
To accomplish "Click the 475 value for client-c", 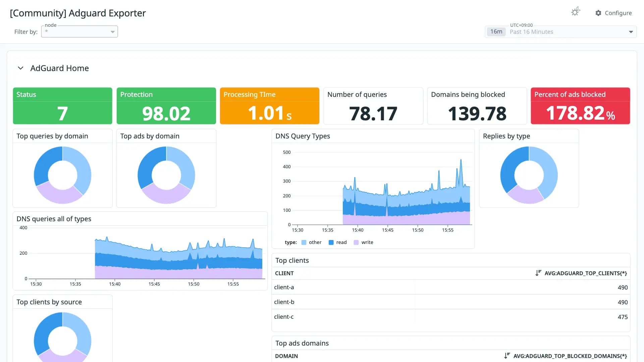I will tap(623, 317).
